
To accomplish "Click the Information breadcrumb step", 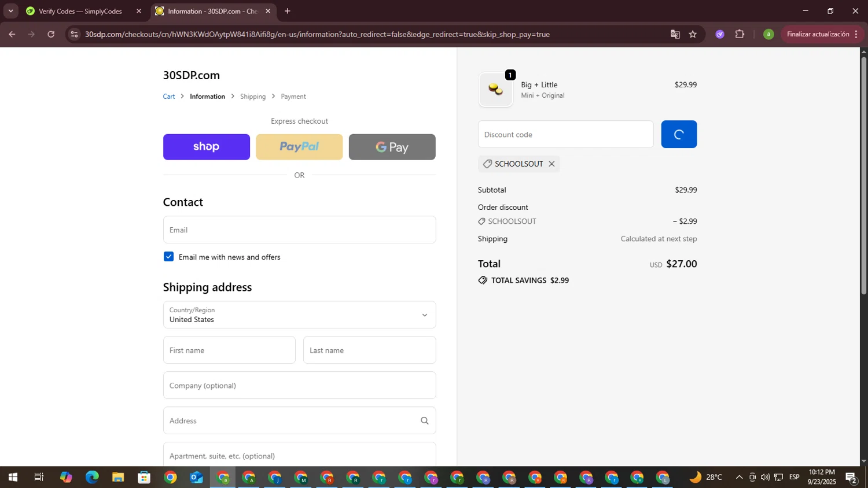I will coord(207,97).
